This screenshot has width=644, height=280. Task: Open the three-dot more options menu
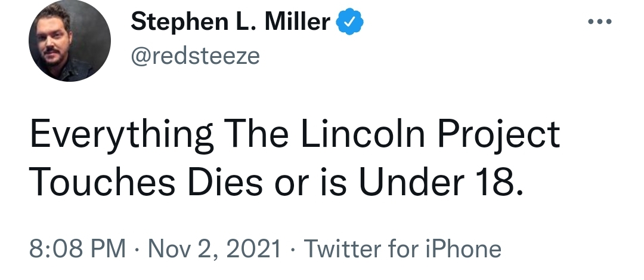(x=600, y=21)
